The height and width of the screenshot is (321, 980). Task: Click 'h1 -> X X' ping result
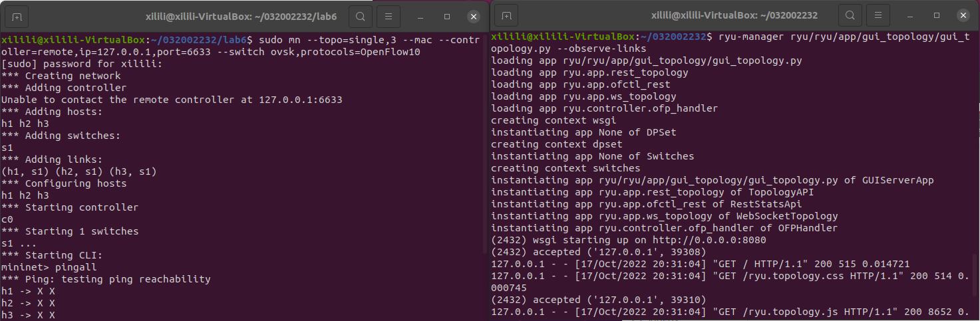point(28,291)
